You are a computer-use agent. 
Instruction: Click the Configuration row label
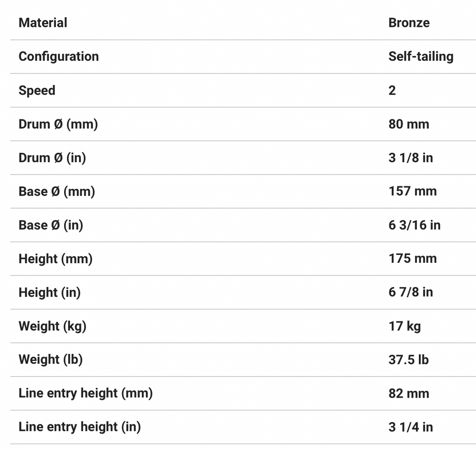tap(59, 57)
